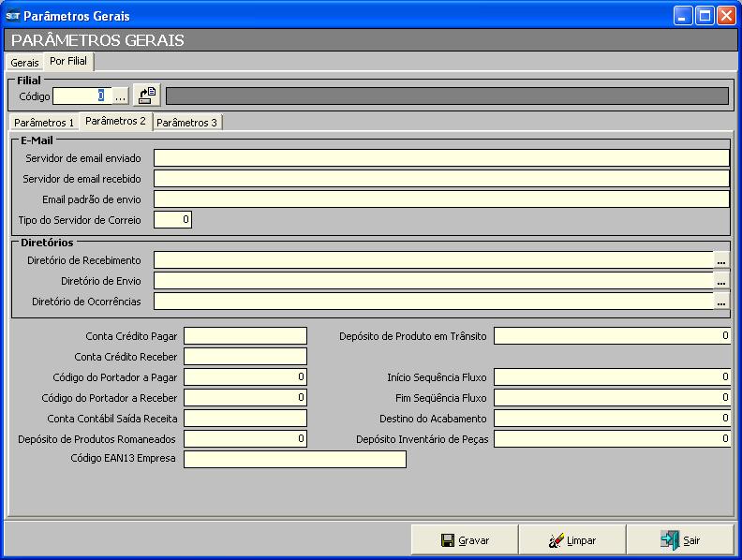This screenshot has height=560, width=742.
Task: Focus the Email padrão de envio field
Action: (x=440, y=199)
